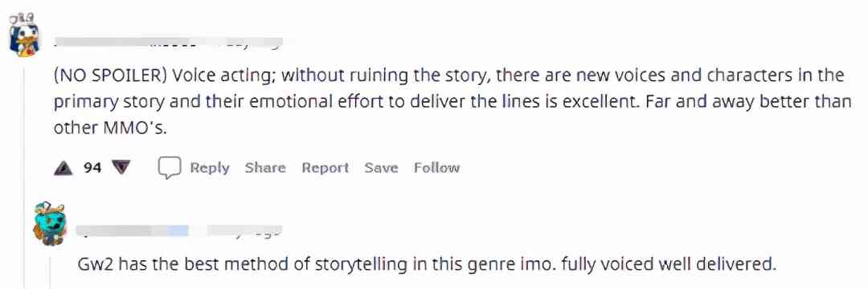The width and height of the screenshot is (868, 289).
Task: Downvote the comment with 94 points
Action: [121, 168]
